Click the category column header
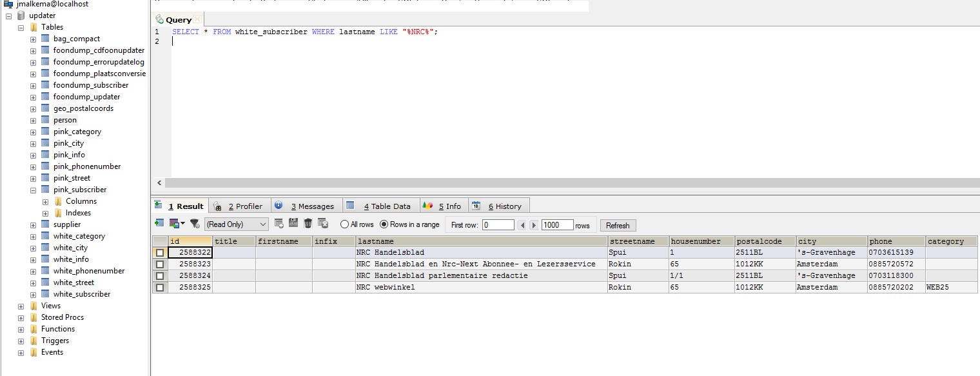 click(x=952, y=241)
